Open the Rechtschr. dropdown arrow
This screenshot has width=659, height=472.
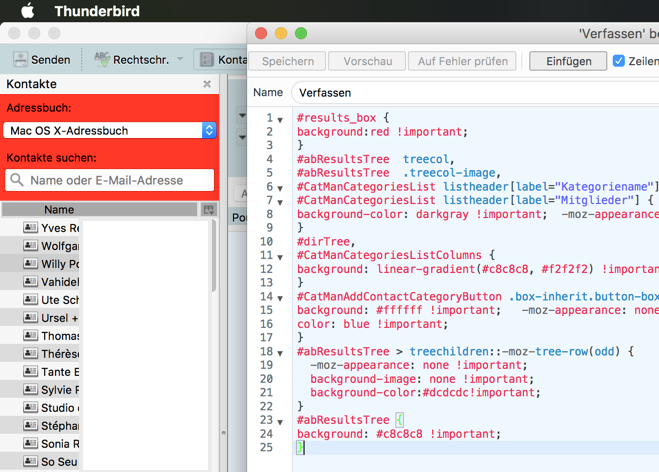click(x=180, y=60)
